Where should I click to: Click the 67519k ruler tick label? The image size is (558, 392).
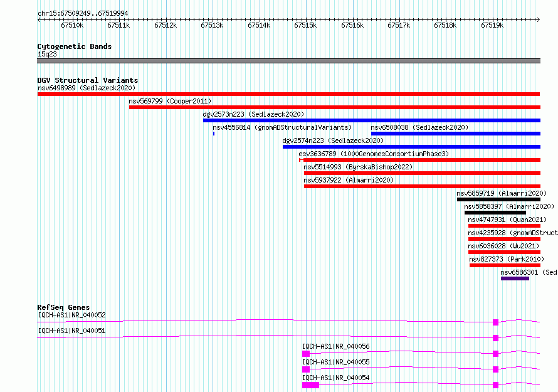[492, 25]
